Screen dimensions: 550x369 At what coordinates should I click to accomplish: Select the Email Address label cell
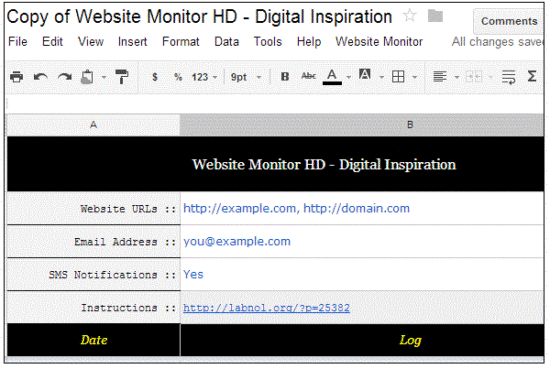(93, 242)
